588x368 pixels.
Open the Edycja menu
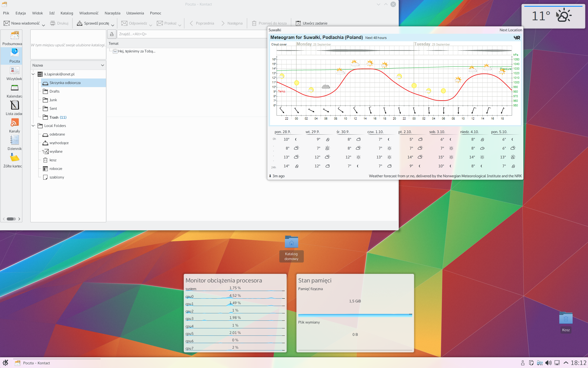coord(21,13)
